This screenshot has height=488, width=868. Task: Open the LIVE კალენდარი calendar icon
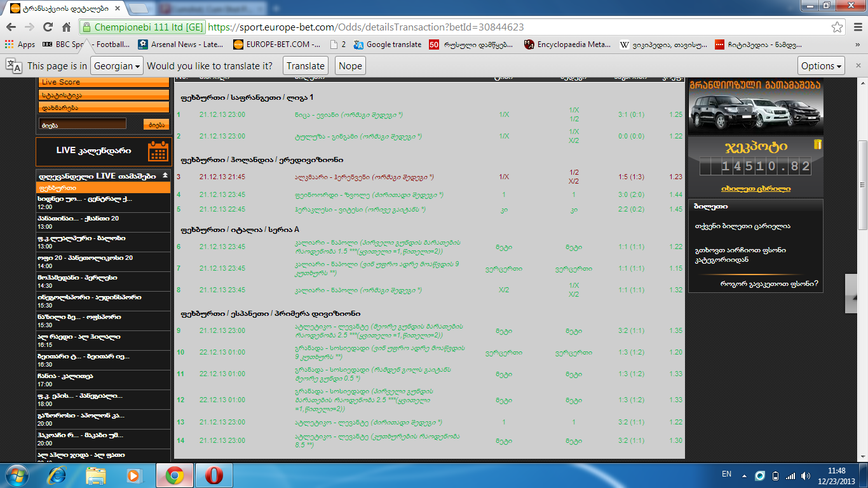(158, 151)
